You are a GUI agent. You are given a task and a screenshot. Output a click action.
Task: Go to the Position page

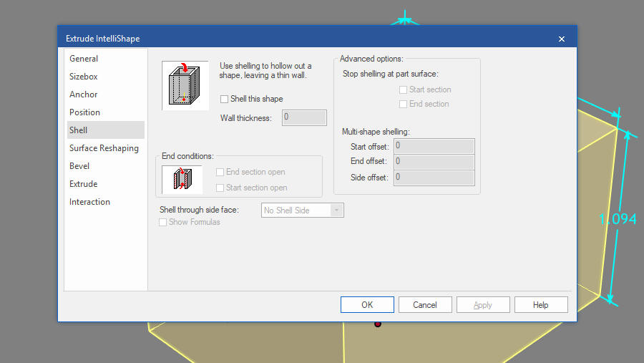tap(106, 112)
